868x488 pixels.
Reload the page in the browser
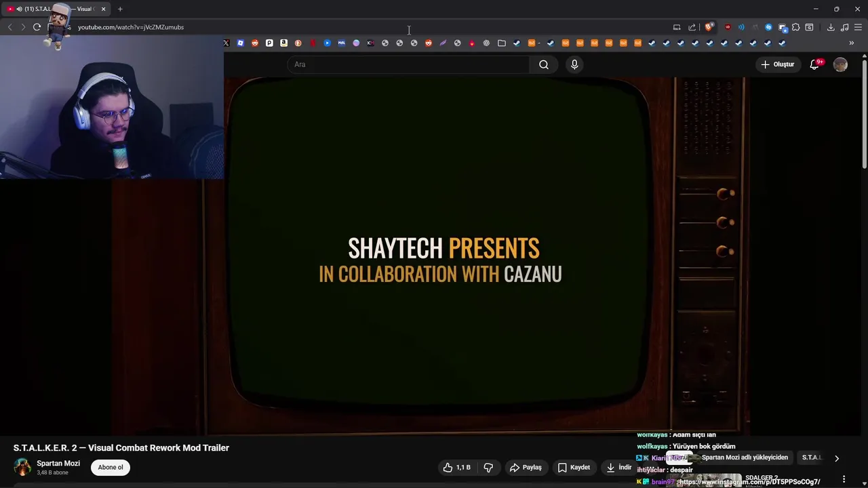click(37, 27)
